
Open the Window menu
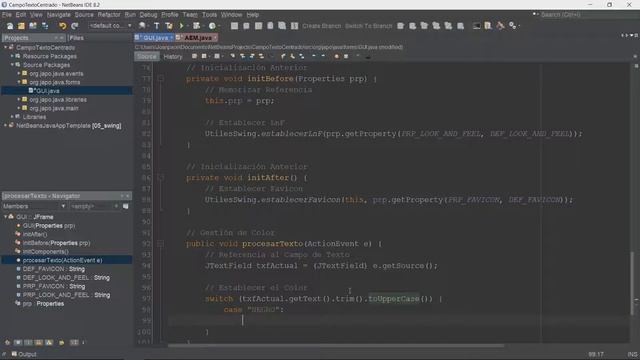coord(231,15)
